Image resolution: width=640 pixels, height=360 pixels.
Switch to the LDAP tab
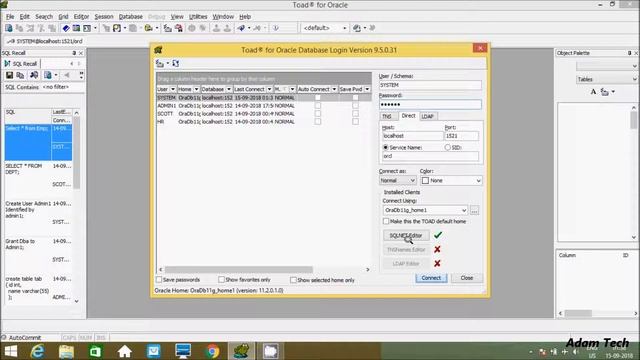(427, 116)
